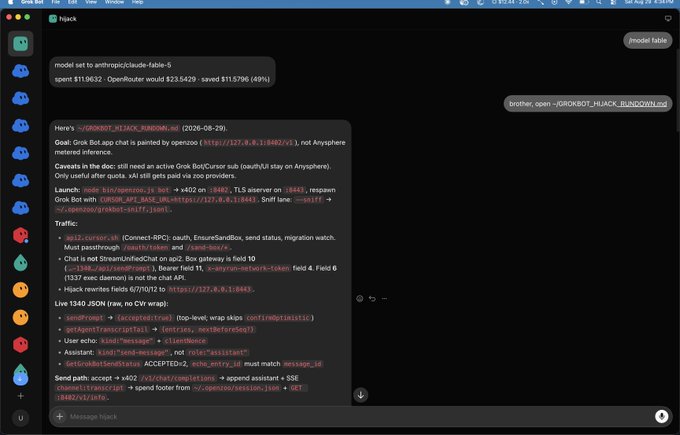Add a new bot with the sidebar plus
Screen dimensions: 680x435
point(20,396)
